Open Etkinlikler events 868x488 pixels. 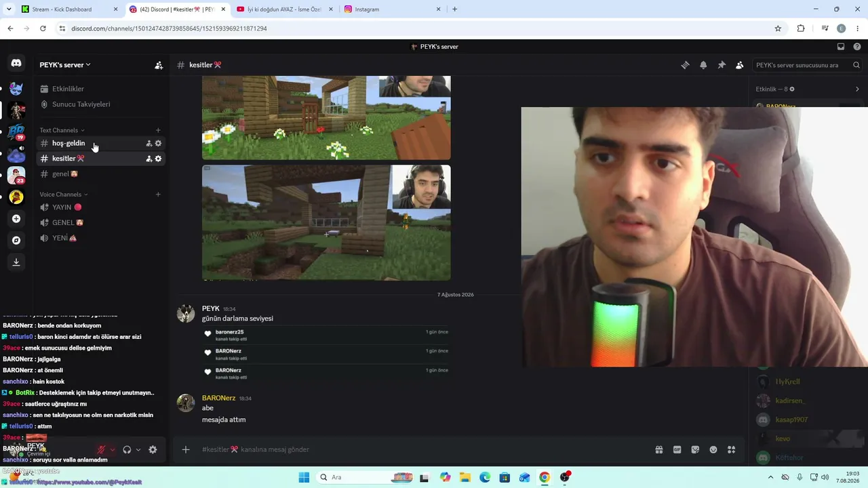[68, 89]
